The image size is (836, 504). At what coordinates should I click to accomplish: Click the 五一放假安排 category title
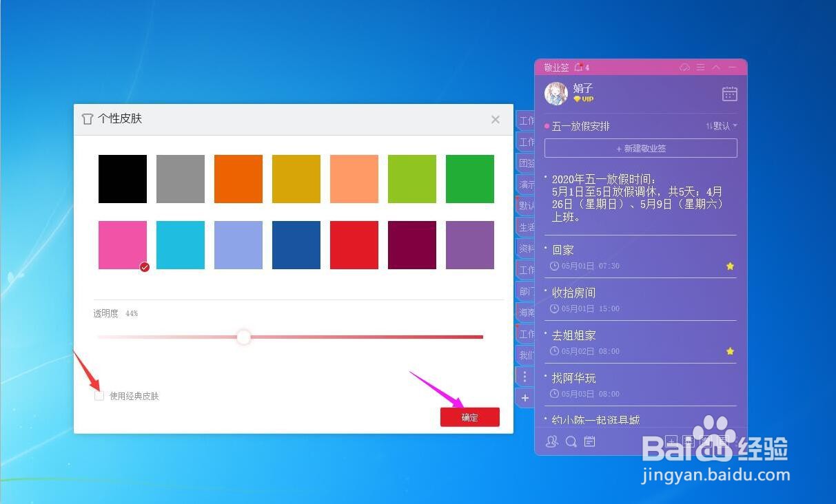(x=581, y=127)
